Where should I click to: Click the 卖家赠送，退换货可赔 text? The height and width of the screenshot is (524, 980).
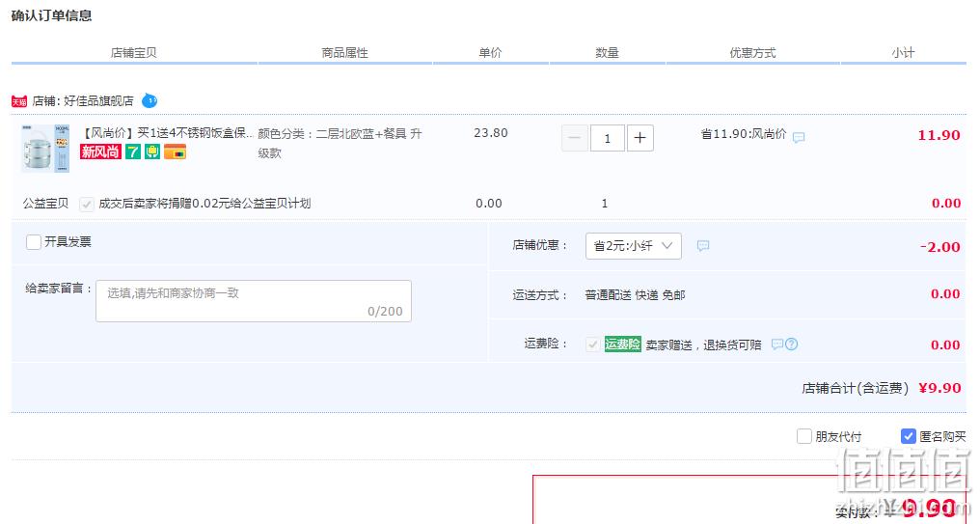click(703, 345)
